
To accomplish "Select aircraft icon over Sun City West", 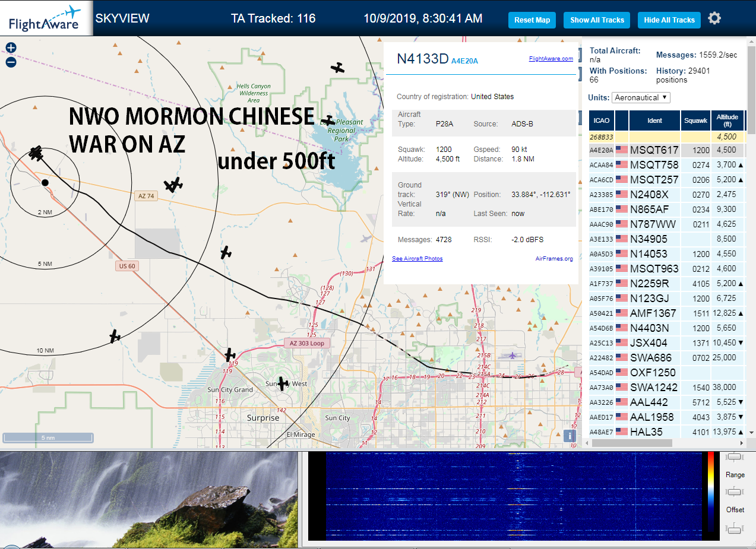I will tap(283, 383).
